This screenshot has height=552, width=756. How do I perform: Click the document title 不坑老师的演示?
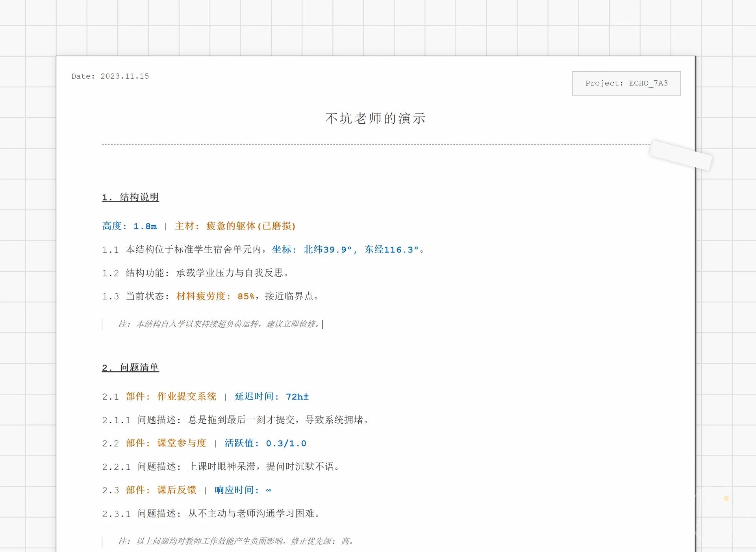coord(375,118)
